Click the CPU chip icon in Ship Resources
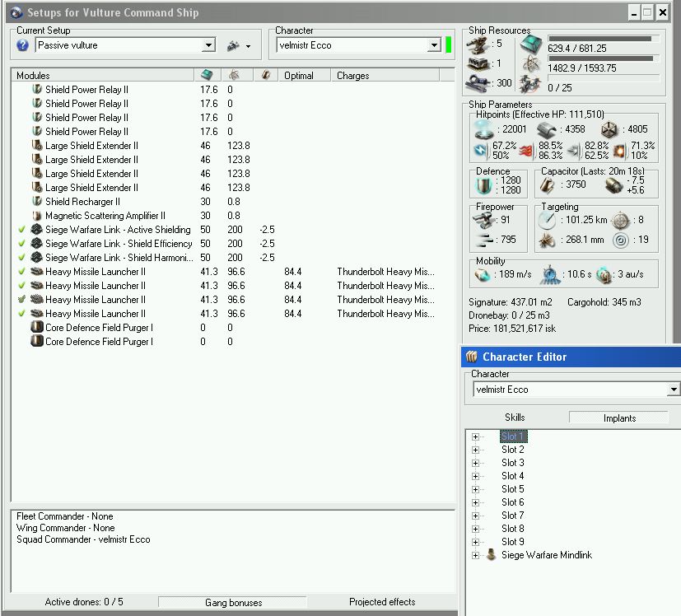Viewport: 681px width, 616px height. pos(531,44)
